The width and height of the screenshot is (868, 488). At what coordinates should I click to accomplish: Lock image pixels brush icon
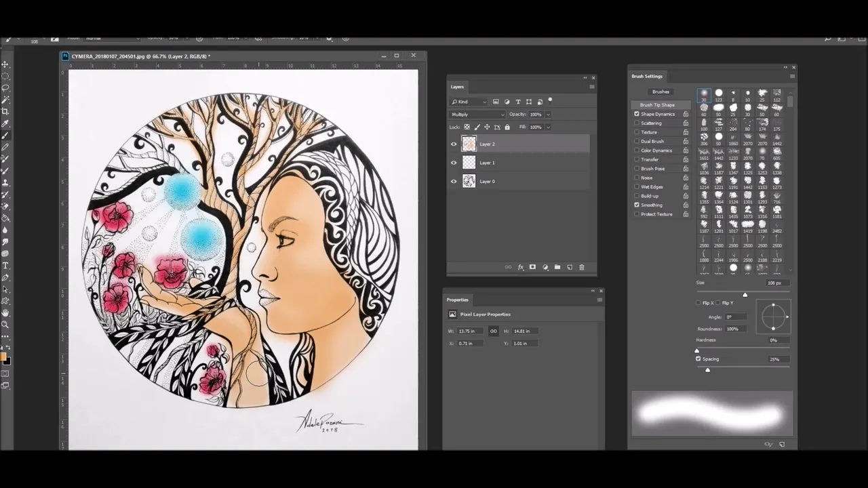coord(477,127)
